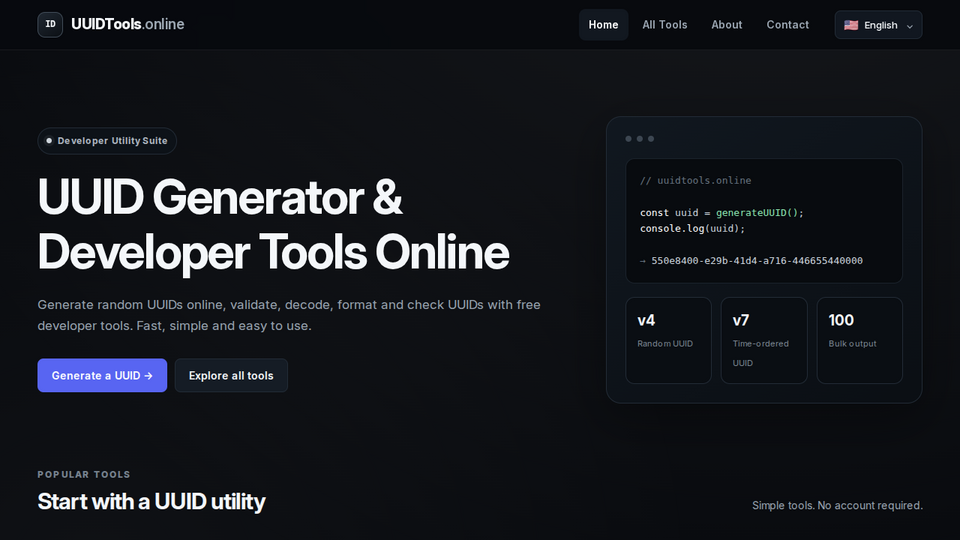Click Simple tools. No account required. text
The height and width of the screenshot is (540, 960).
837,505
